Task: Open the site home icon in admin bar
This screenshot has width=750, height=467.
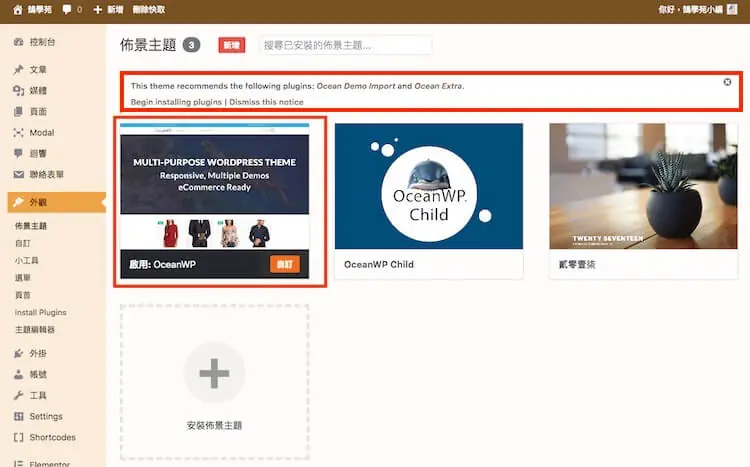Action: point(18,10)
